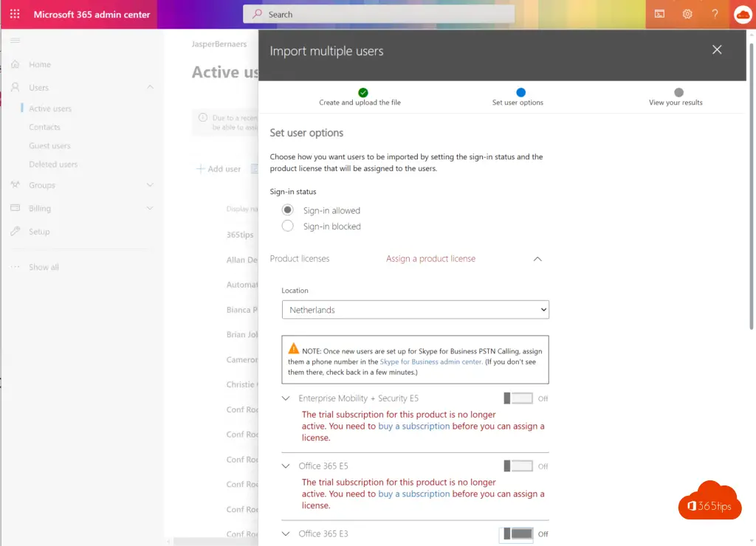Collapse the navigation hamburger menu
The width and height of the screenshot is (756, 546).
click(15, 41)
